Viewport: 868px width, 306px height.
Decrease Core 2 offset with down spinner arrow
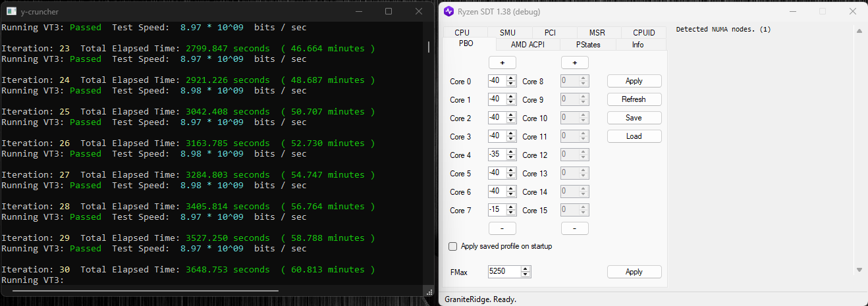click(x=511, y=121)
